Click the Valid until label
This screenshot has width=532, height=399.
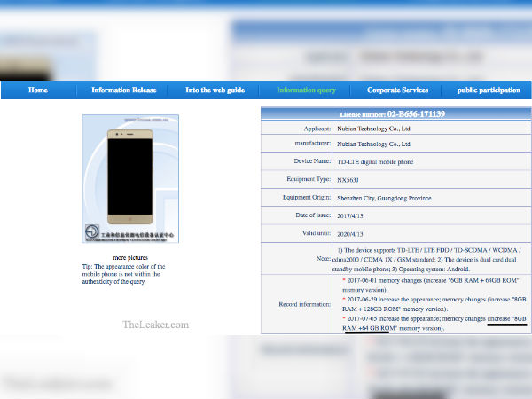click(x=317, y=233)
